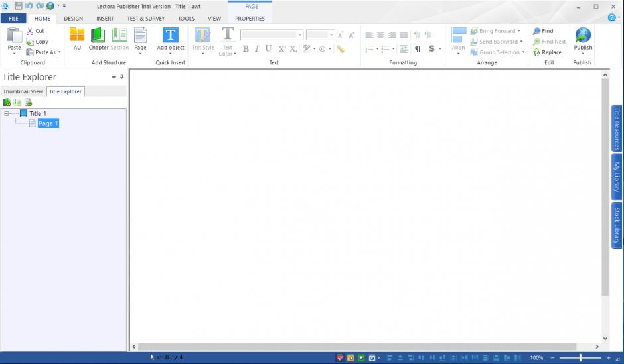
Task: Open the help question mark icon
Action: [611, 18]
